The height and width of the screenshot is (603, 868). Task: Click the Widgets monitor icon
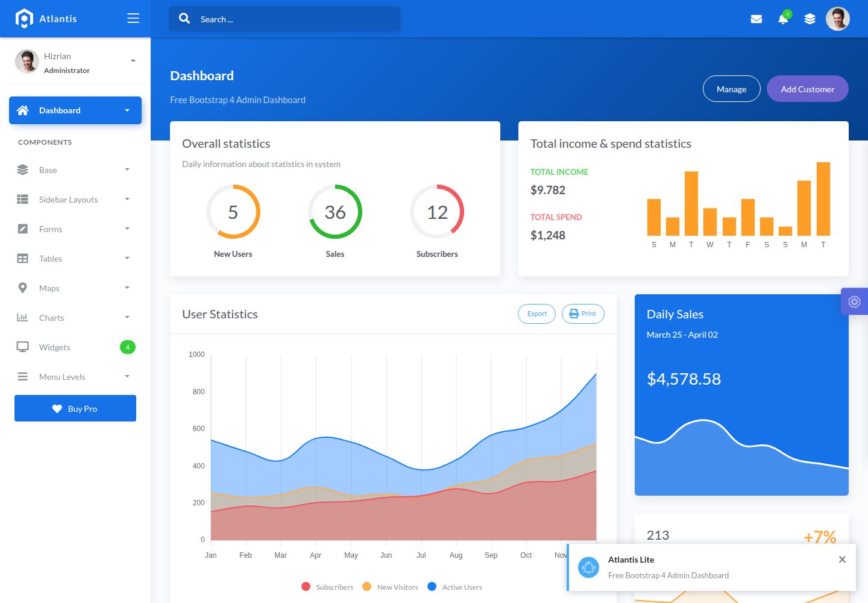click(23, 347)
